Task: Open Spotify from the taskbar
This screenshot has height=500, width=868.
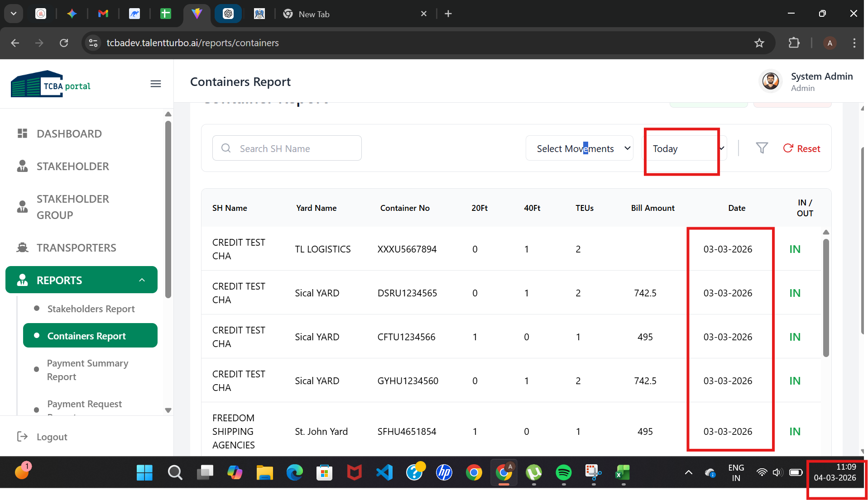Action: coord(563,473)
